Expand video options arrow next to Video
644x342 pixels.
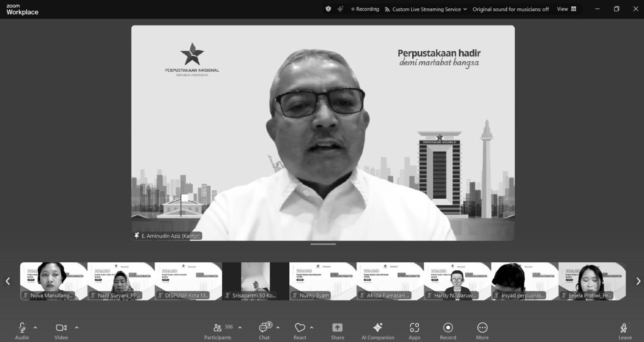click(76, 327)
